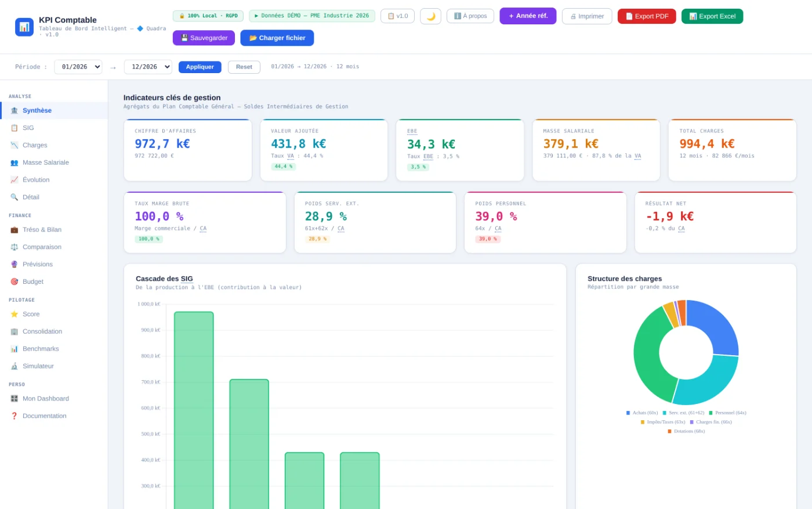
Task: Toggle the Achats (60x) legend item
Action: [x=642, y=413]
